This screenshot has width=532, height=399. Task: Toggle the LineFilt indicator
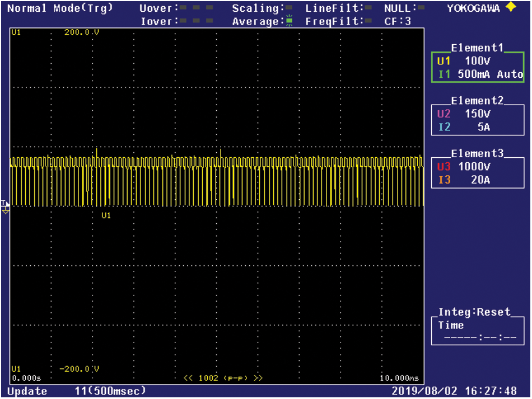coord(370,8)
